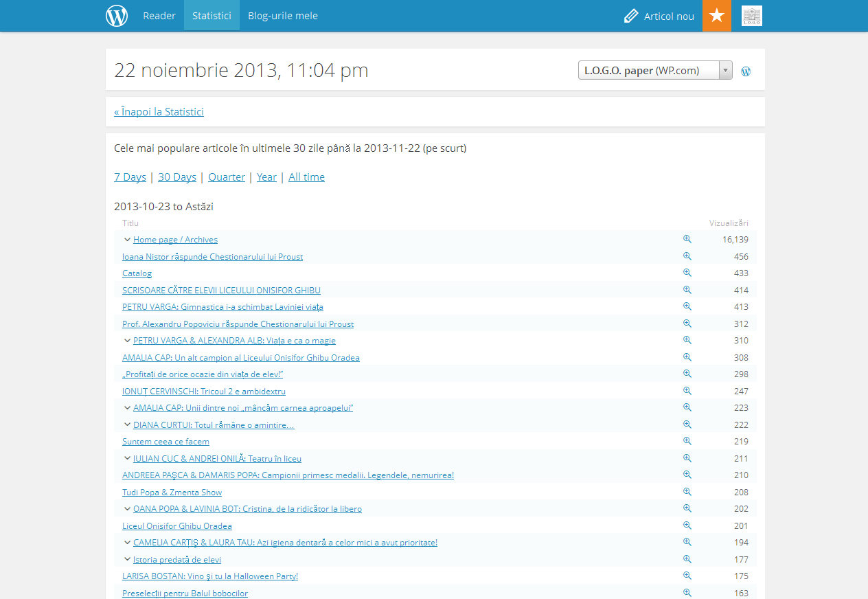Expand the DIANA CURTUI row chevron
The height and width of the screenshot is (599, 868).
[x=127, y=425]
